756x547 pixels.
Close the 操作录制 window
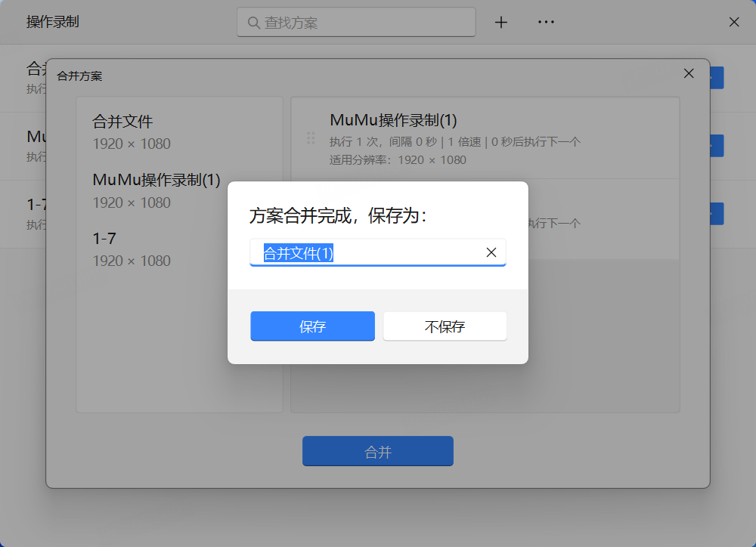tap(733, 23)
